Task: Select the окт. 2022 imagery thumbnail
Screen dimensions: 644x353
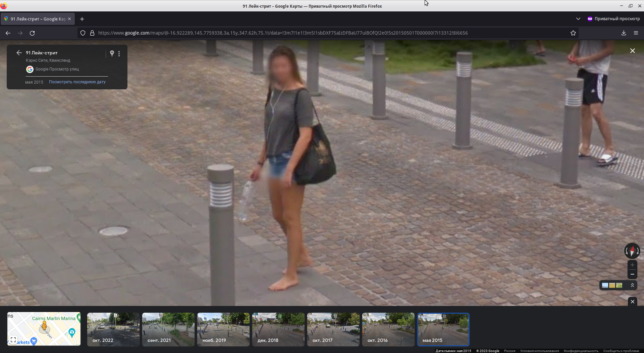Action: 113,329
